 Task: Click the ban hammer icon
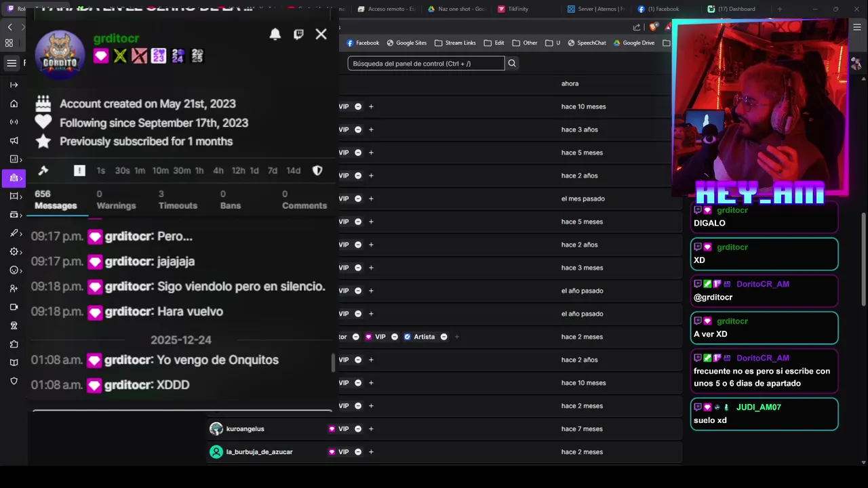tap(43, 170)
